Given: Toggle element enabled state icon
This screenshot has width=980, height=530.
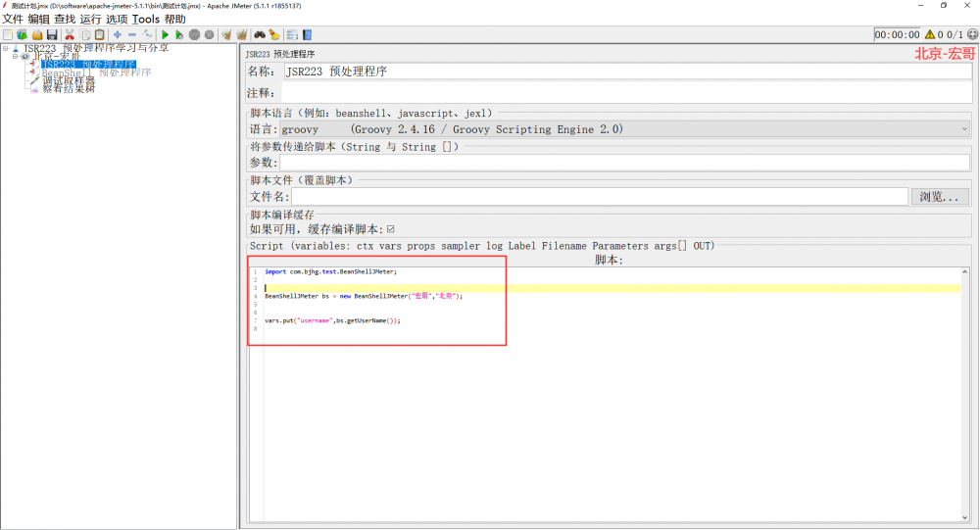Looking at the screenshot, I should coord(147,35).
